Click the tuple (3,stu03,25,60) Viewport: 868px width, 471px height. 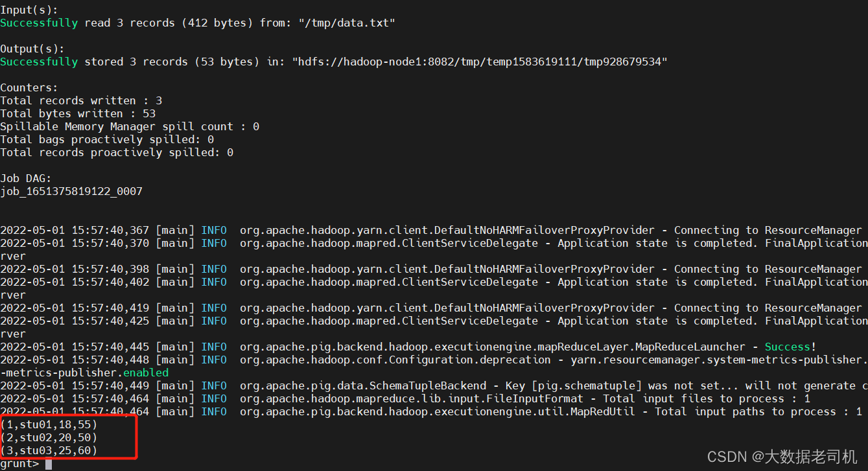49,450
